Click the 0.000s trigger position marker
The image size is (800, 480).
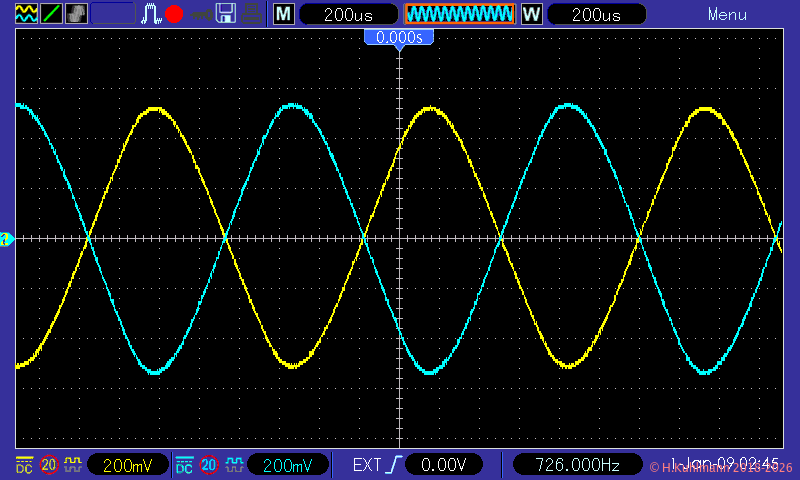399,37
